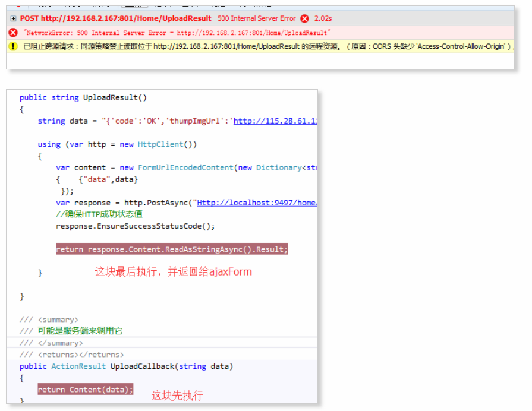Expand the POST UploadResult request entry
The width and height of the screenshot is (532, 411).
[13, 18]
